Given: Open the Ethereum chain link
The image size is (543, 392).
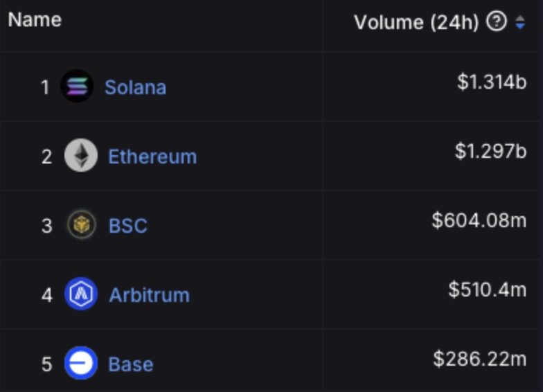Looking at the screenshot, I should coord(152,157).
